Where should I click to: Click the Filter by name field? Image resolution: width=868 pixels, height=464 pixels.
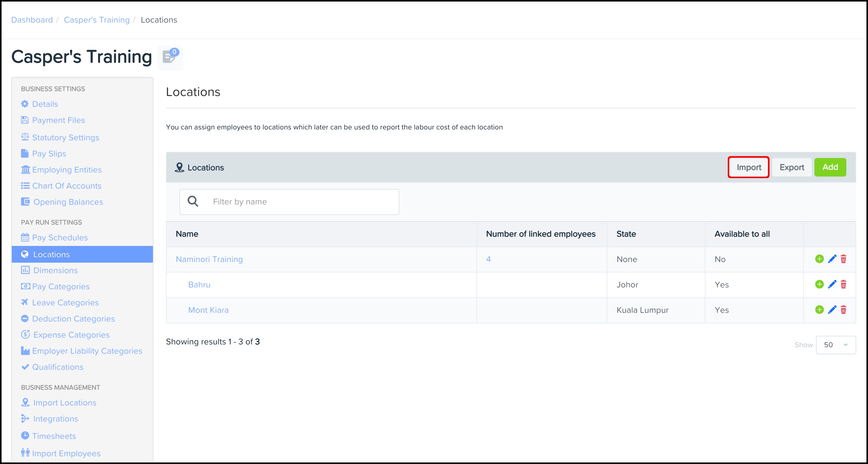pyautogui.click(x=300, y=202)
